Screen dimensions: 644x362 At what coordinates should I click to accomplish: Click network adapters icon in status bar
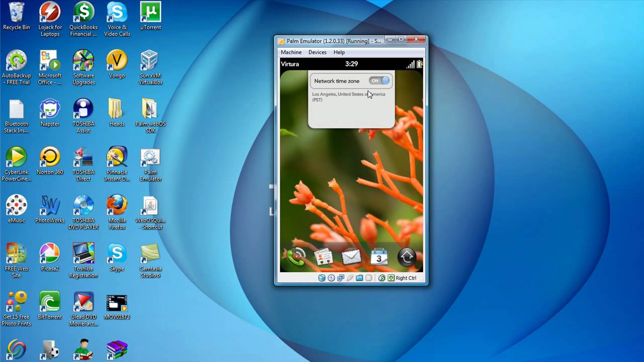click(341, 278)
